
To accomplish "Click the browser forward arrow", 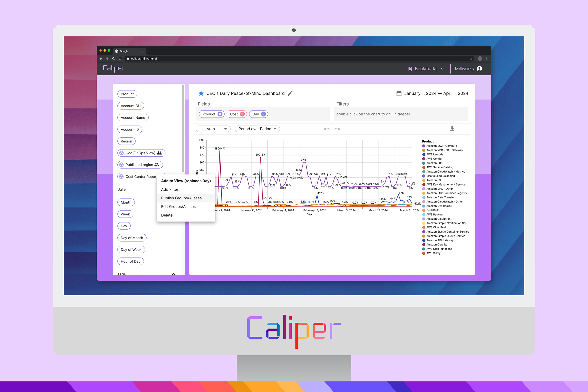I will 107,59.
